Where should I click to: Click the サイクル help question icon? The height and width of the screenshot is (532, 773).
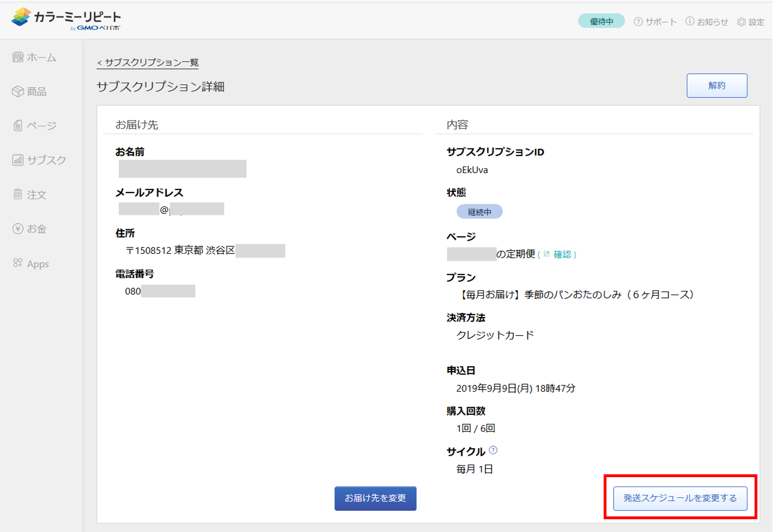(493, 450)
